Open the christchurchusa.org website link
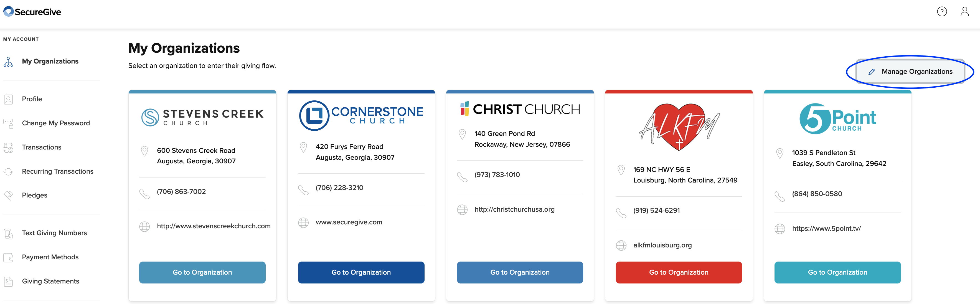Screen dimensions: 980x304 coord(514,210)
